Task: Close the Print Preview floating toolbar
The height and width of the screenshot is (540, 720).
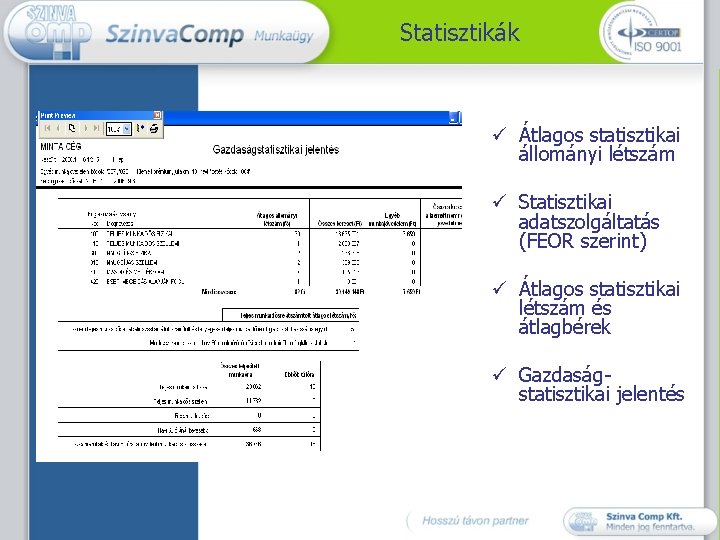Action: coord(157,115)
